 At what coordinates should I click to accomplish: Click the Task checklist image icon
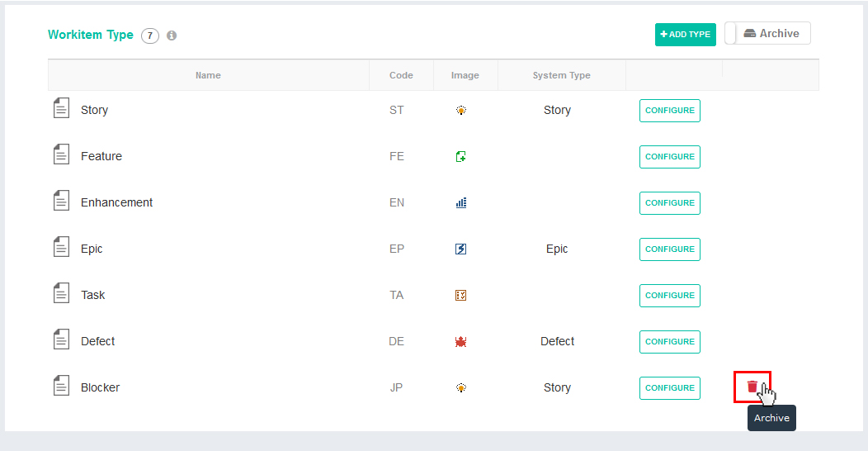(x=460, y=296)
